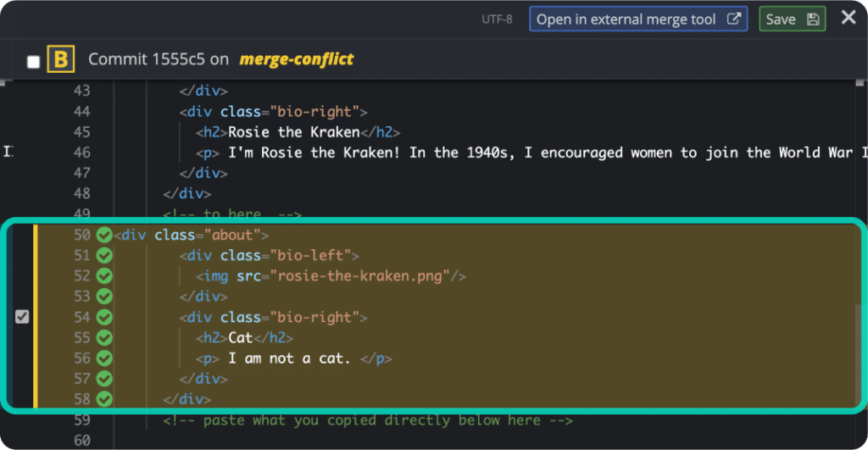Viewport: 868px width, 450px height.
Task: Click the green checkmark on line 50
Action: click(104, 235)
